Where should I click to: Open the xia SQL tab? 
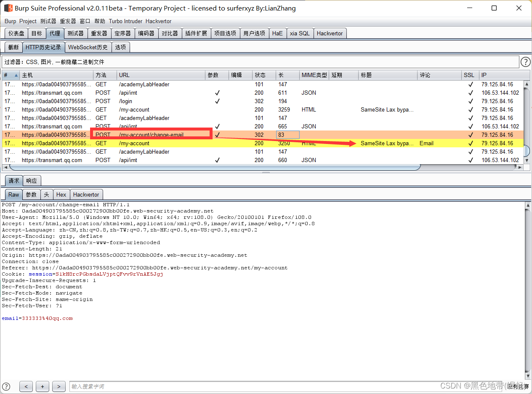[x=300, y=33]
